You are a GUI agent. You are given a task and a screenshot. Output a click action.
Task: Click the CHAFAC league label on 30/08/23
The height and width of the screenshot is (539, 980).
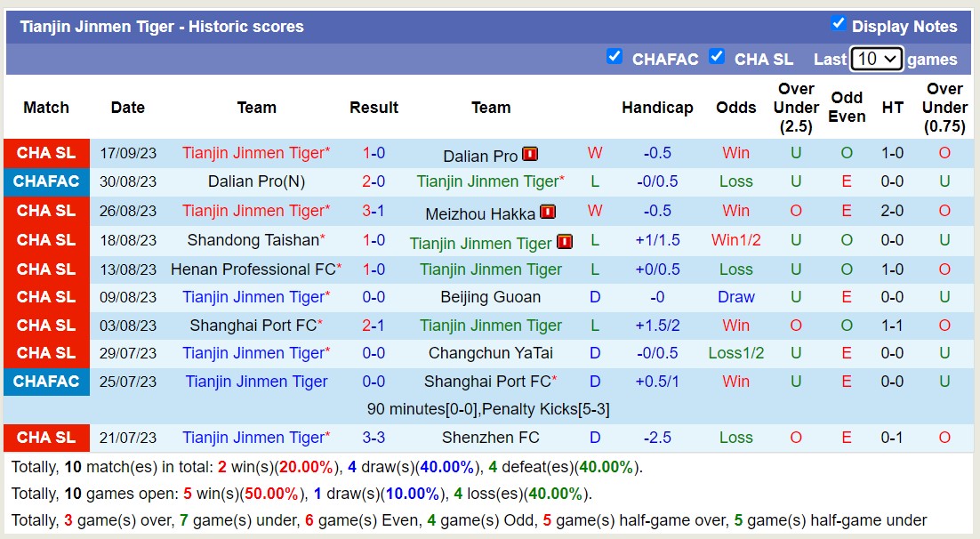[x=47, y=181]
